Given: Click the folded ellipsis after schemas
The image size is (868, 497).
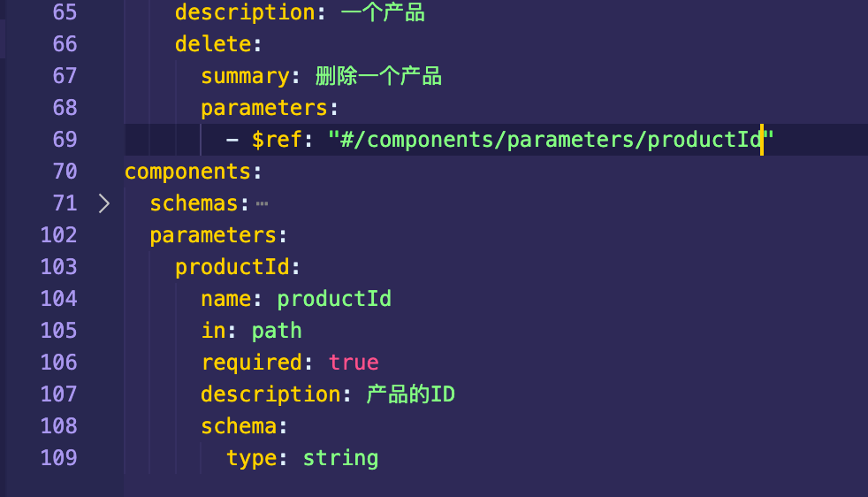Looking at the screenshot, I should pyautogui.click(x=262, y=204).
